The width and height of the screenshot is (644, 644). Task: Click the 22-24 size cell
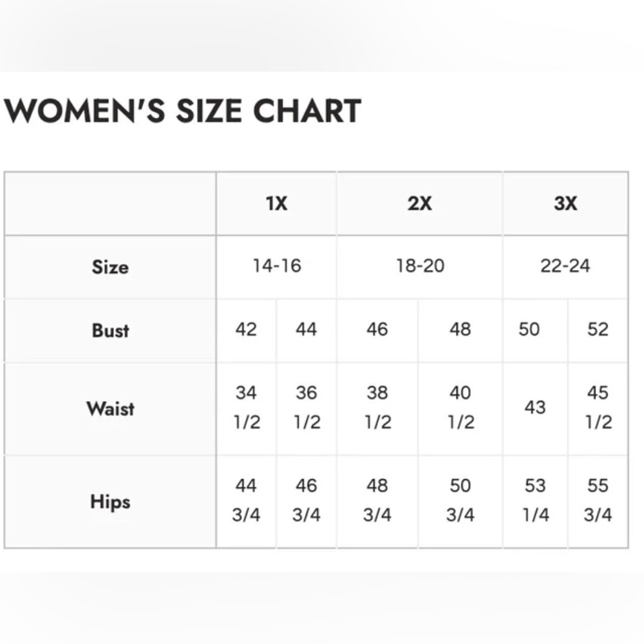point(565,266)
